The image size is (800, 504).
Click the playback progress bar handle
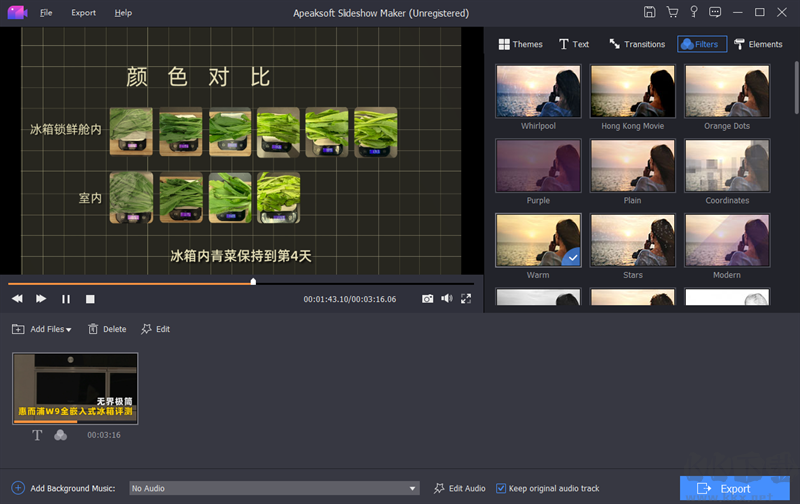(x=253, y=282)
